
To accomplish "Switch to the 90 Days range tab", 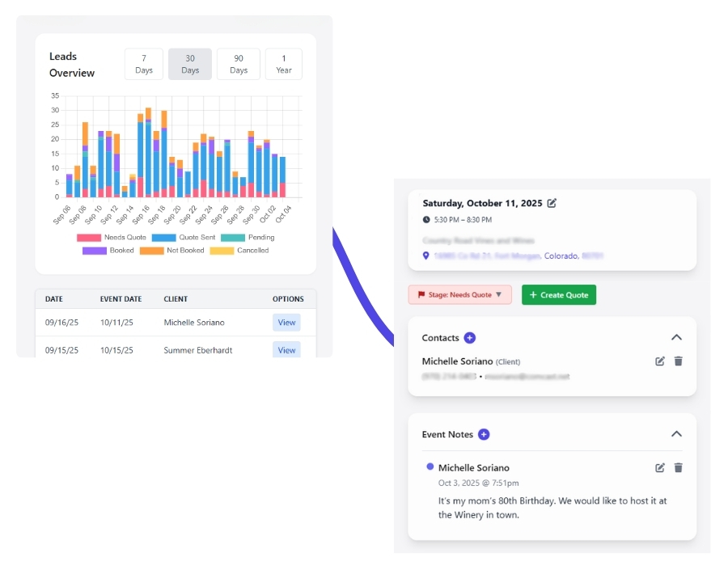I will pos(239,64).
